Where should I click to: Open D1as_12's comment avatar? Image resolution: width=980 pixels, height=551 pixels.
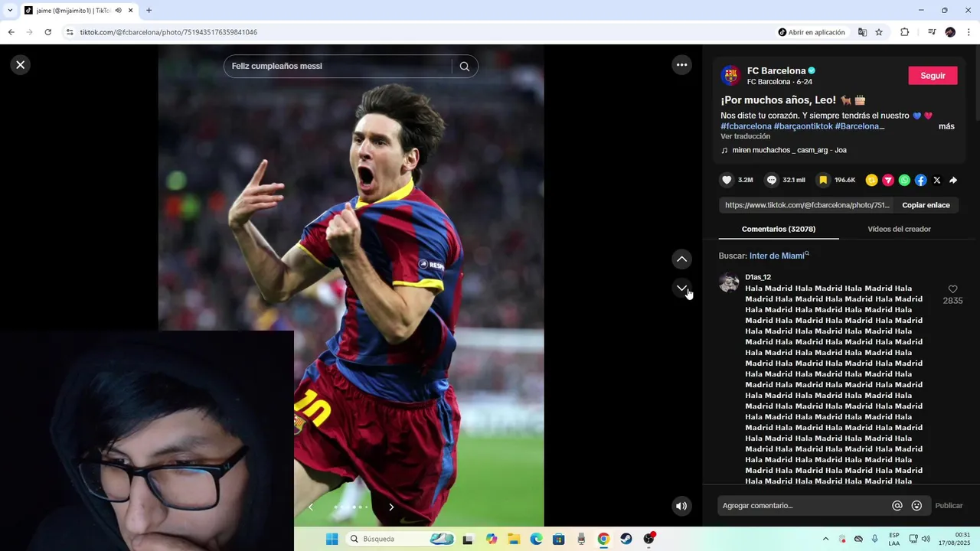pos(729,282)
